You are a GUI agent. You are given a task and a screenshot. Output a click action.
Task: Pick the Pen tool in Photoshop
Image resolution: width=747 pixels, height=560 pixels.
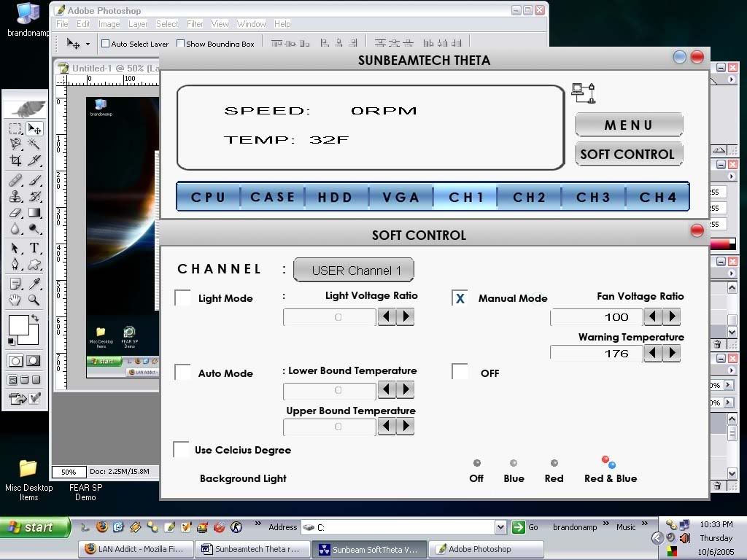[15, 264]
